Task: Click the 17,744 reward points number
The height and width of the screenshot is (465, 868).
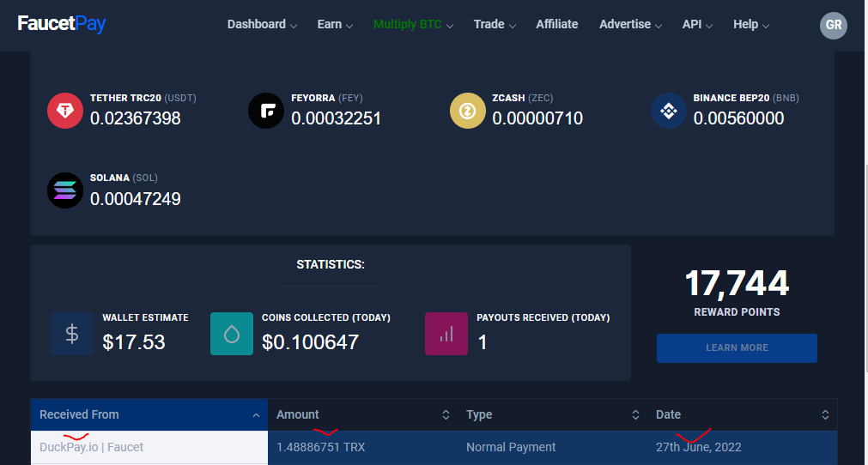Action: pos(737,283)
